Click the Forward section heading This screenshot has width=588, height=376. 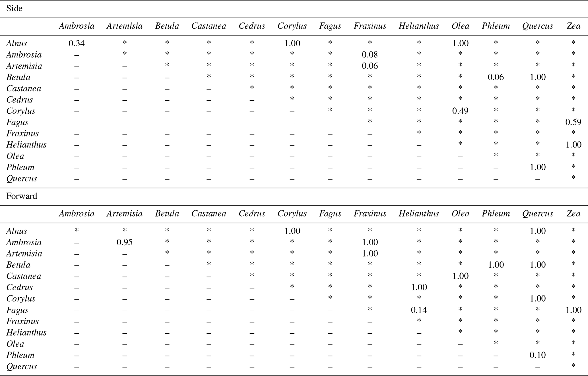(x=22, y=196)
